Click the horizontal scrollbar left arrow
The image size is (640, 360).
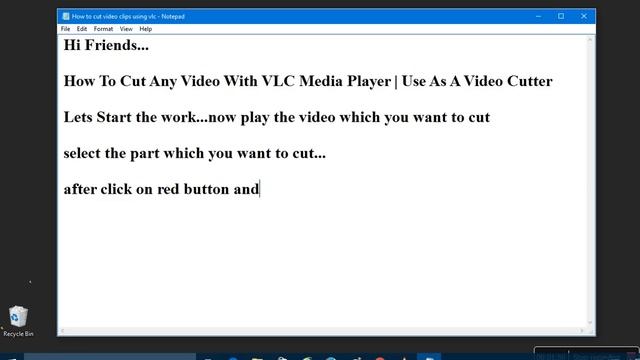[62, 331]
